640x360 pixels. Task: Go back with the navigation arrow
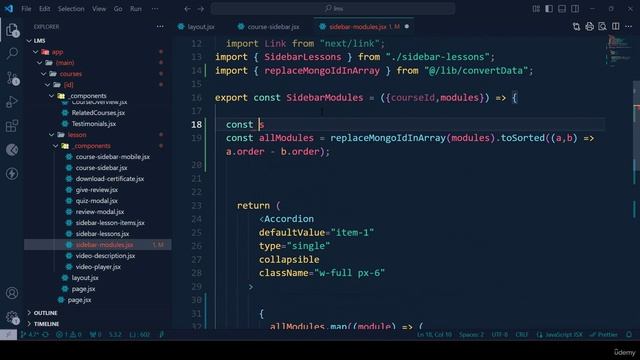[x=187, y=9]
